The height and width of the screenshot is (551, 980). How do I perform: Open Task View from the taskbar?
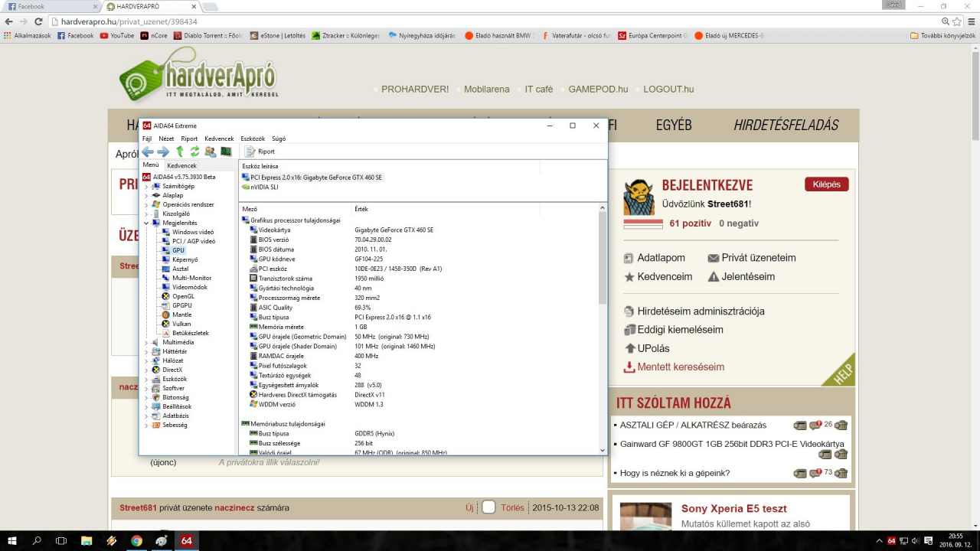click(x=61, y=540)
